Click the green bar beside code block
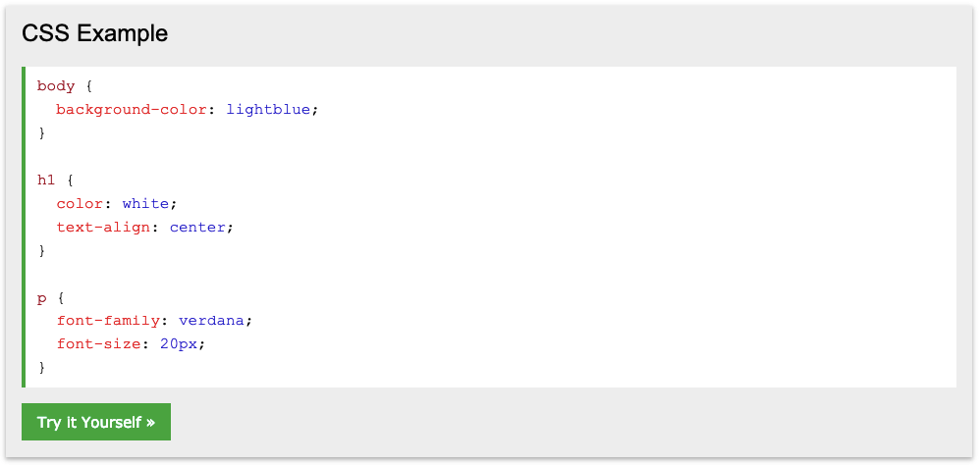980x465 pixels. coord(24,228)
